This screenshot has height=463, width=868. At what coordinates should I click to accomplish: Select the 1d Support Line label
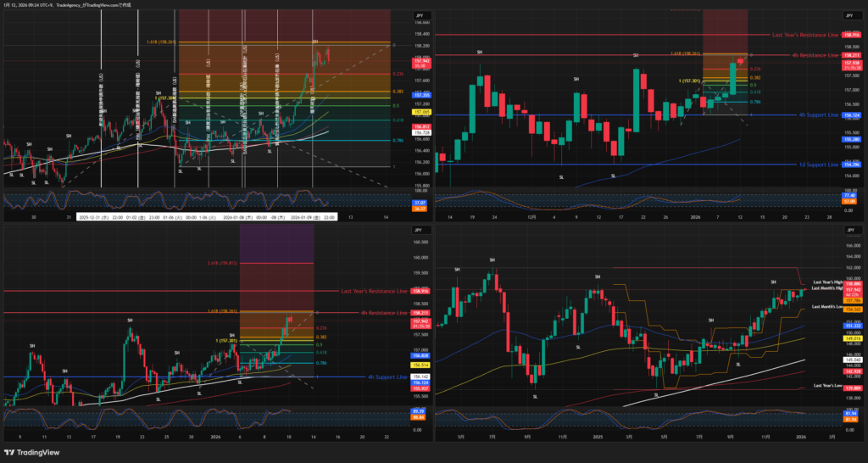point(819,165)
